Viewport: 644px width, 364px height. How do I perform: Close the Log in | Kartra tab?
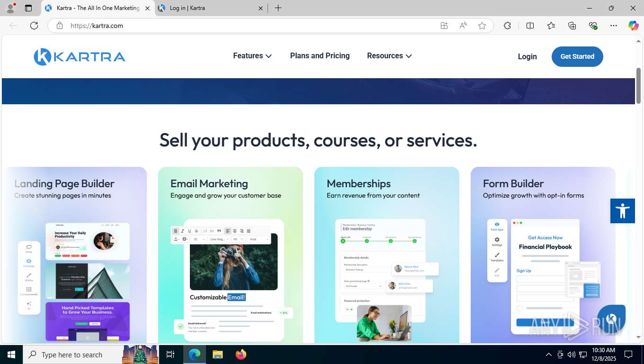click(260, 8)
